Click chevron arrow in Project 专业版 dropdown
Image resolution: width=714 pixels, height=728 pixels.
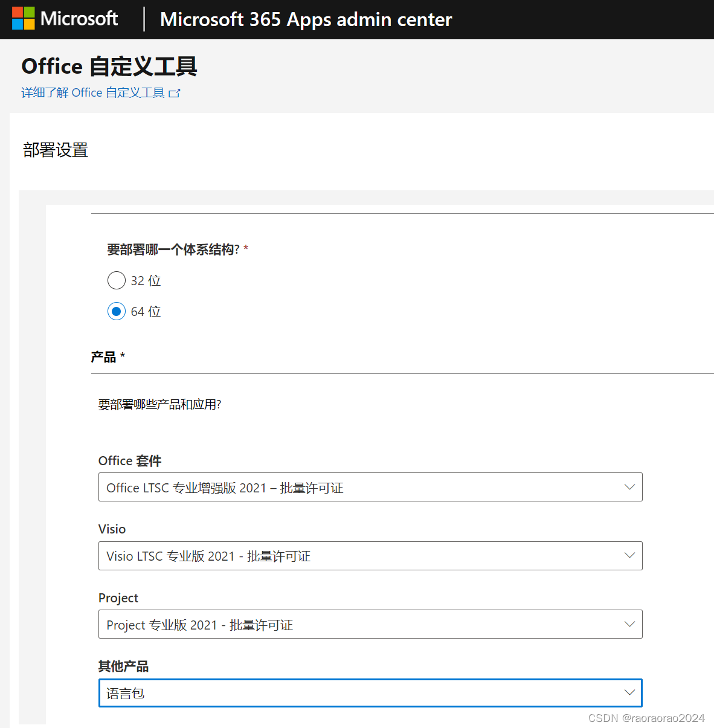629,624
